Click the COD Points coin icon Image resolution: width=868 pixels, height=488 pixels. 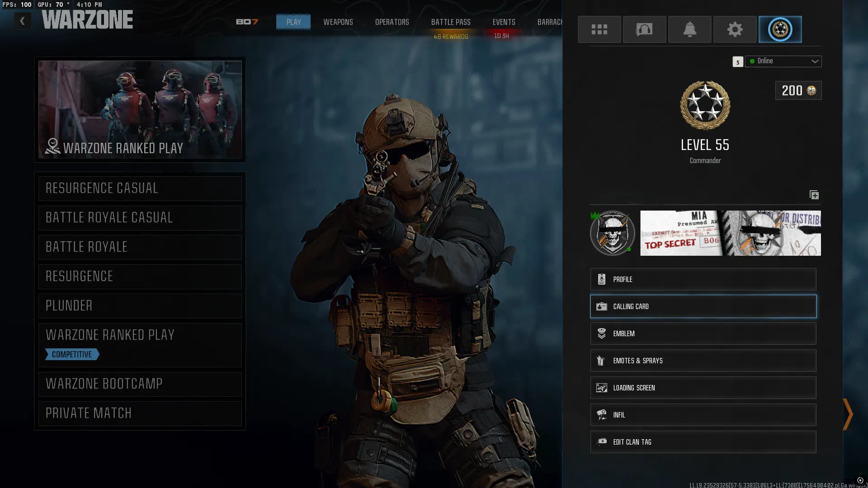click(811, 91)
